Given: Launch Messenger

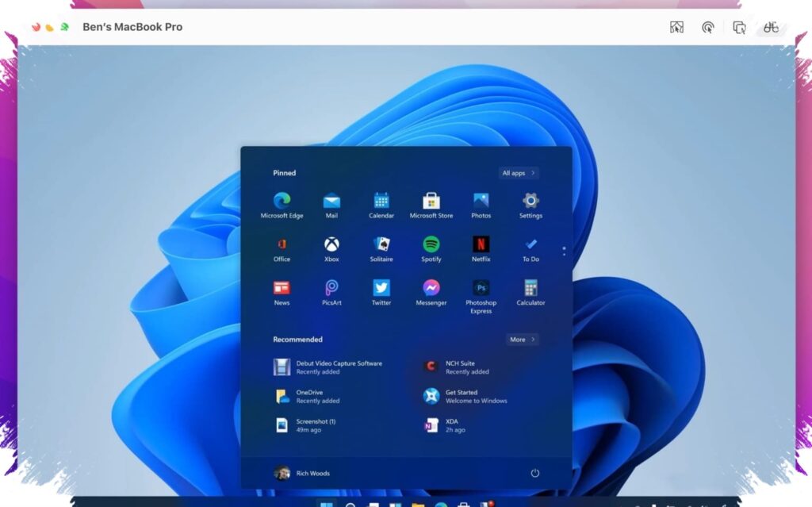Looking at the screenshot, I should [431, 293].
